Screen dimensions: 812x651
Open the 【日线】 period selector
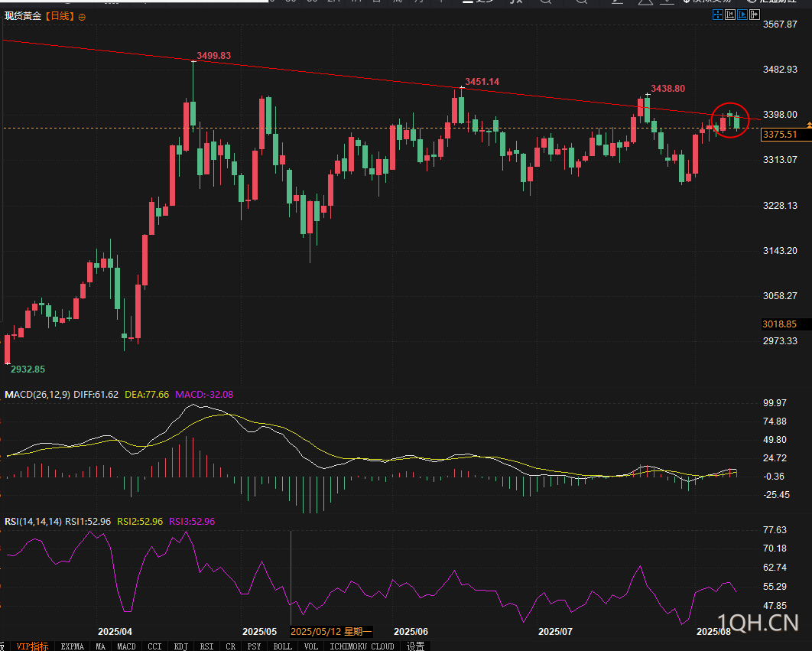click(x=60, y=16)
